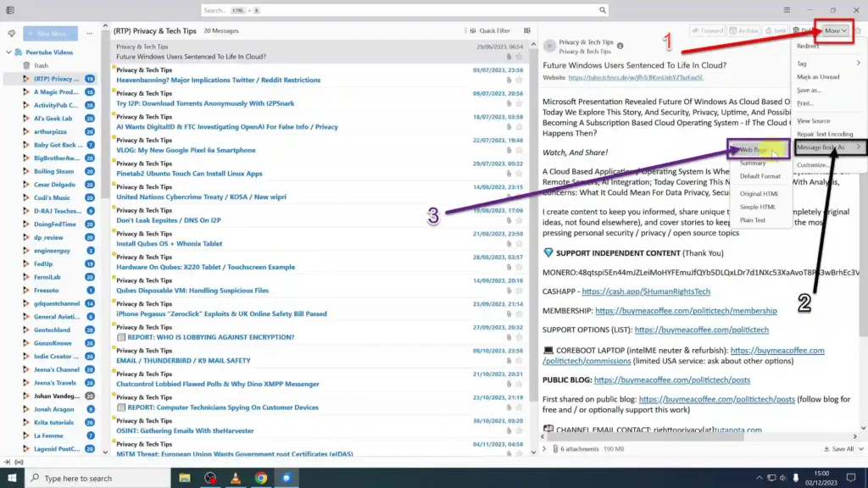Click the microphone tray icon
Screen dimensions: 868x488
pos(795,478)
